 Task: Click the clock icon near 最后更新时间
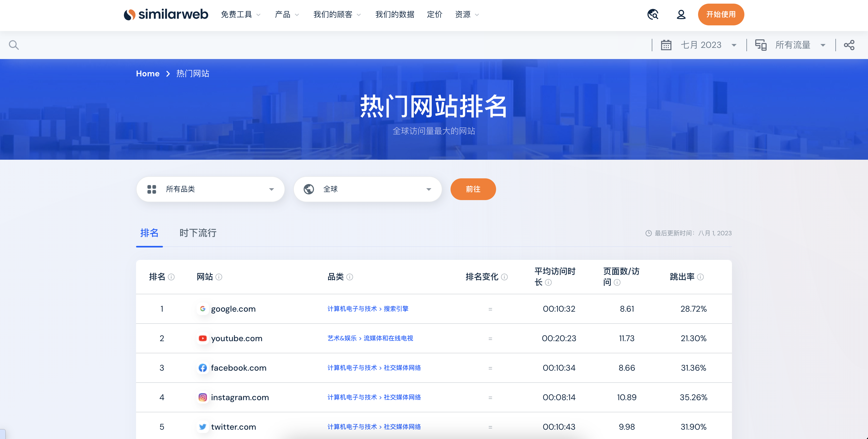pos(648,233)
